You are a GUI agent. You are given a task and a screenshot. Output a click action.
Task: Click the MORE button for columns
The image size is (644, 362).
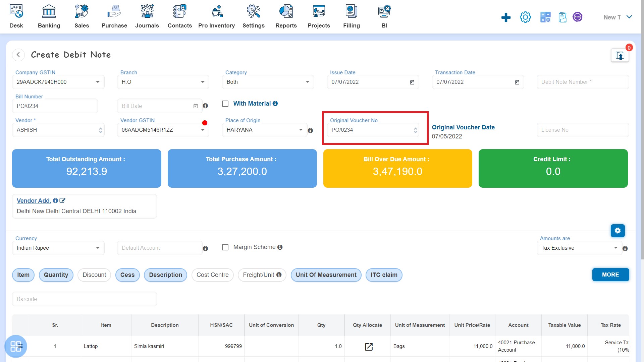click(610, 275)
